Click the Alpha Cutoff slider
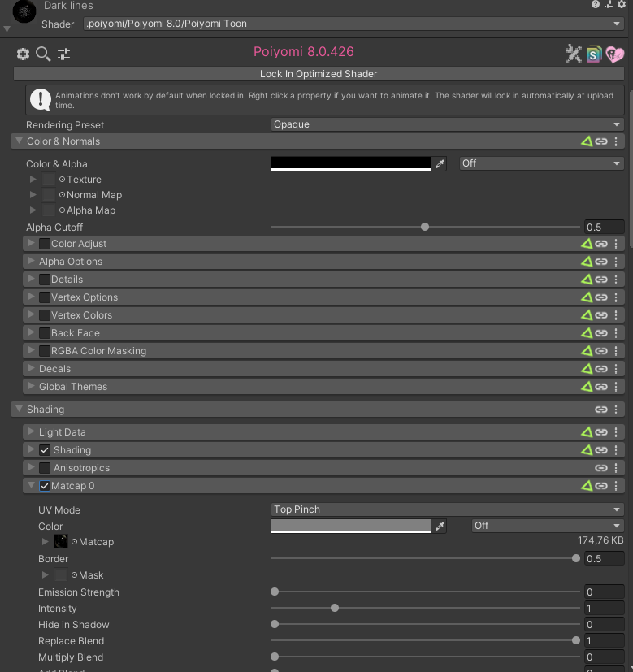Viewport: 633px width, 672px height. coord(425,227)
